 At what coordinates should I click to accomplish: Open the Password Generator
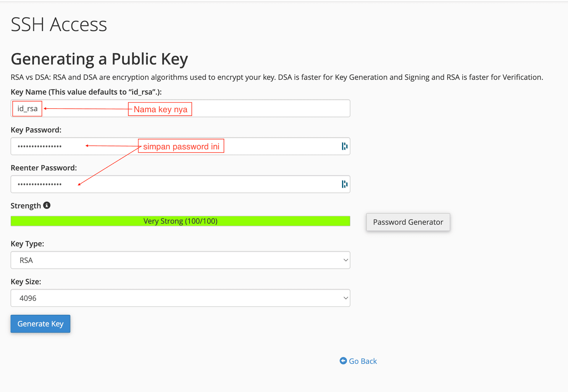click(408, 222)
